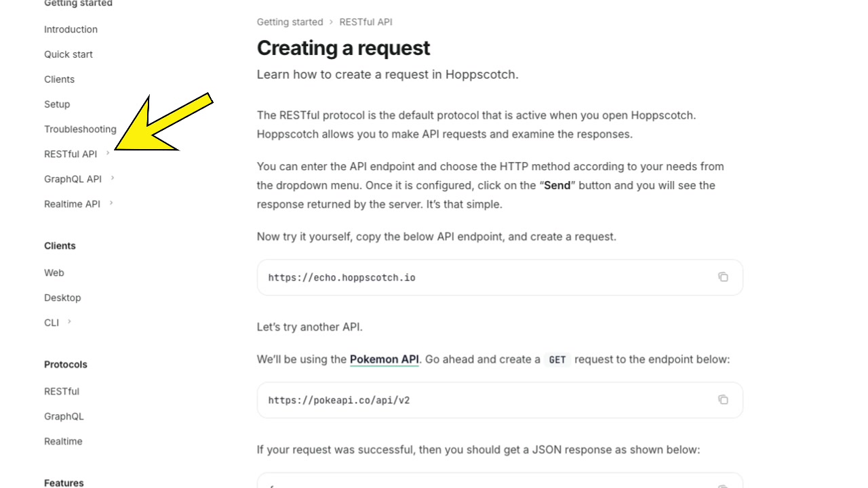Navigate to Getting started via breadcrumb
The image size is (868, 488).
click(290, 22)
